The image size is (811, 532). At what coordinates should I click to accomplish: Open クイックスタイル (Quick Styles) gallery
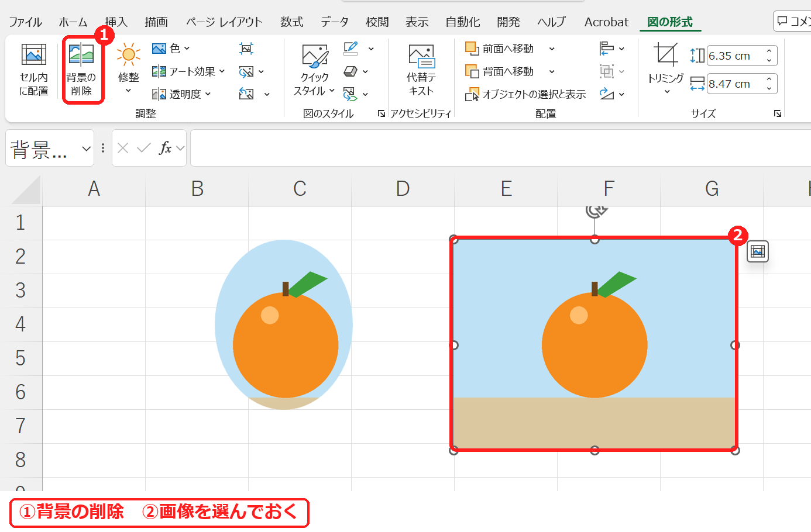(314, 70)
